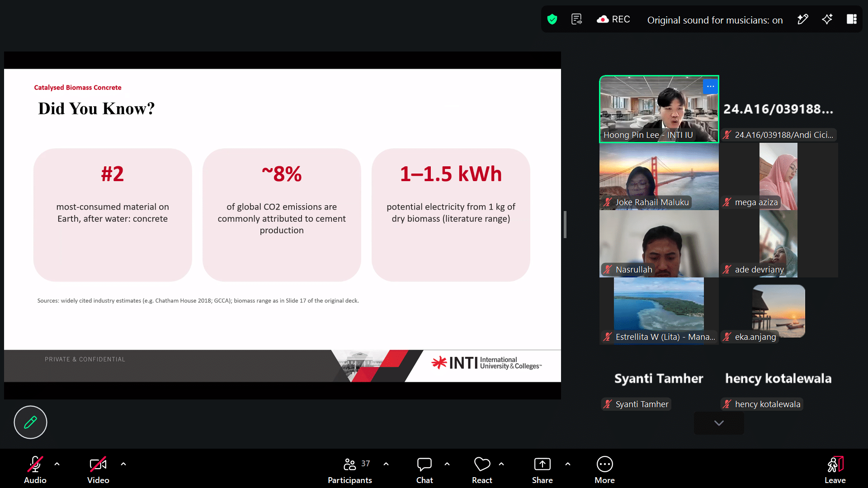868x488 pixels.
Task: Show more participants with down chevron
Action: pos(719,423)
